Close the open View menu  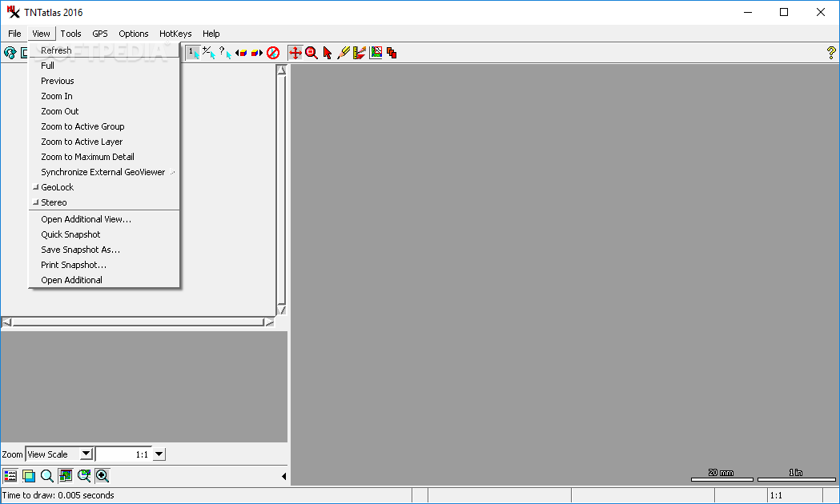[42, 34]
